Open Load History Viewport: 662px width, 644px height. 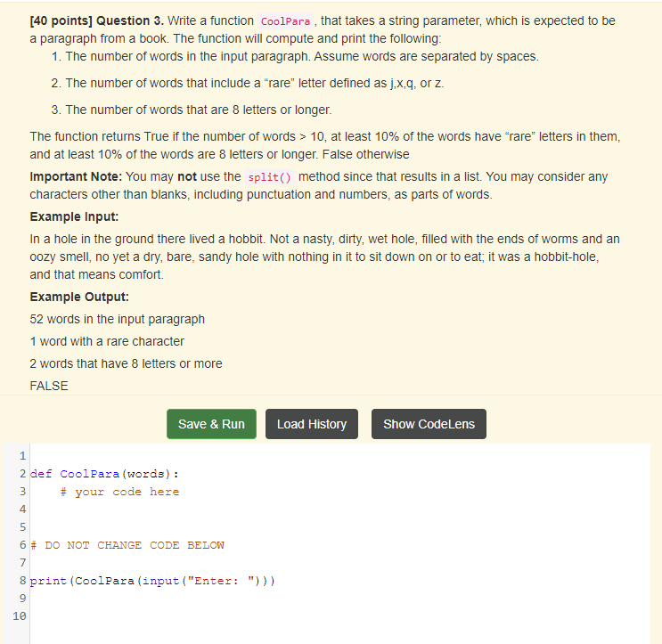pyautogui.click(x=312, y=424)
